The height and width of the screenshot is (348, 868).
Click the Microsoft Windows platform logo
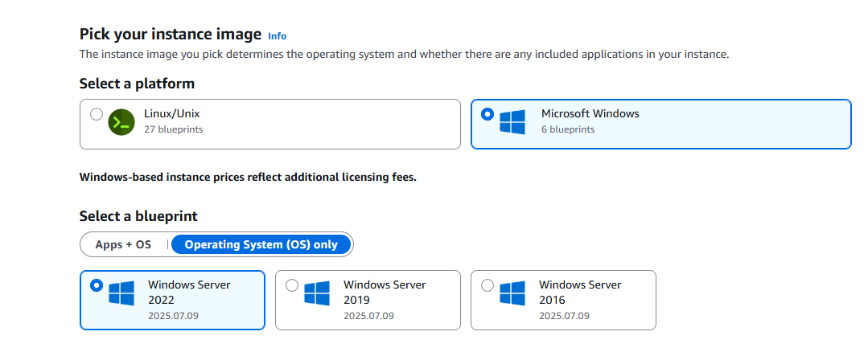(x=512, y=122)
